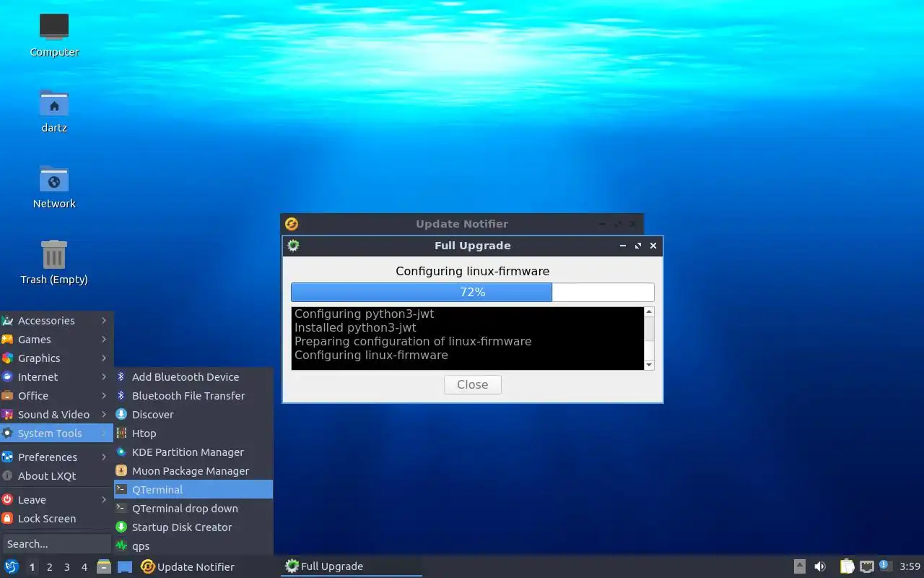The height and width of the screenshot is (578, 924).
Task: Expand the Internet menu category
Action: (56, 376)
